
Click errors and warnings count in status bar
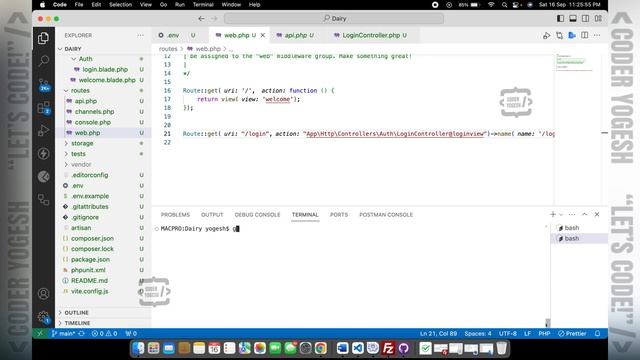[x=104, y=333]
